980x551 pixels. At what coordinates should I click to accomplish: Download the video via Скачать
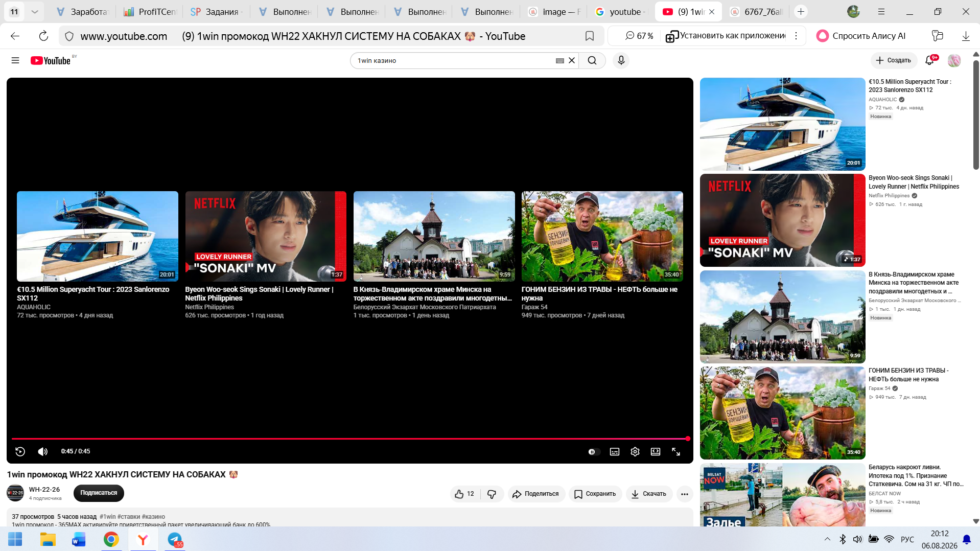(x=649, y=494)
